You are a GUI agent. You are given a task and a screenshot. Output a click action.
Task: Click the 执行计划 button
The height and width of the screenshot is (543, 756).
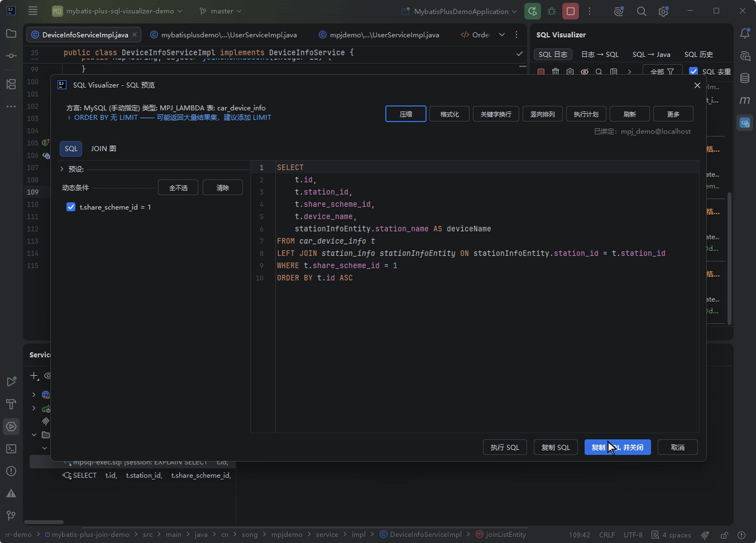[586, 114]
